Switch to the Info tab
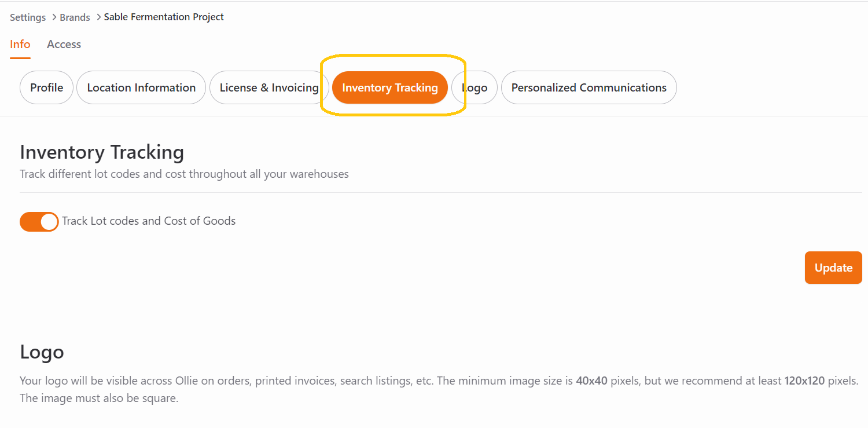The width and height of the screenshot is (868, 428). tap(20, 45)
